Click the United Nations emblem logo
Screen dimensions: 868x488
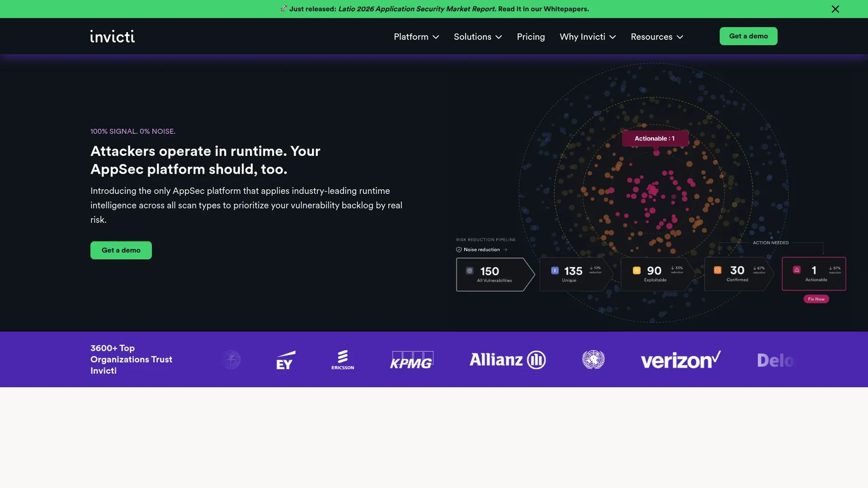pyautogui.click(x=593, y=360)
